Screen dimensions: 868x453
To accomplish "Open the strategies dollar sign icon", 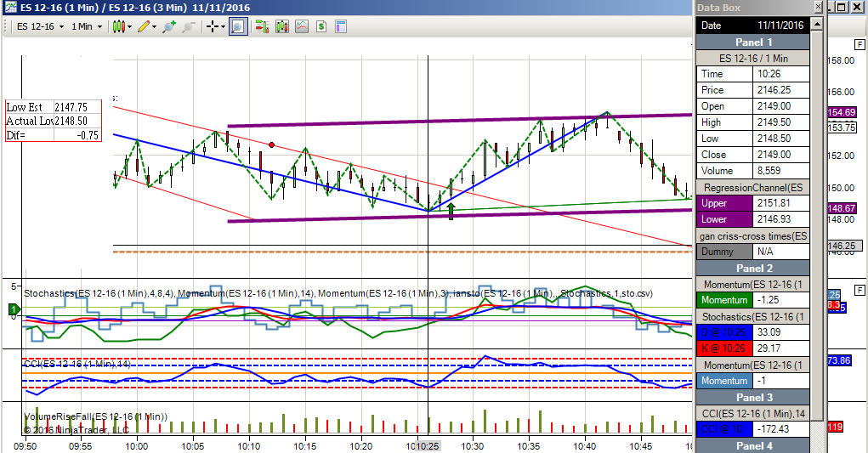I will click(x=321, y=26).
